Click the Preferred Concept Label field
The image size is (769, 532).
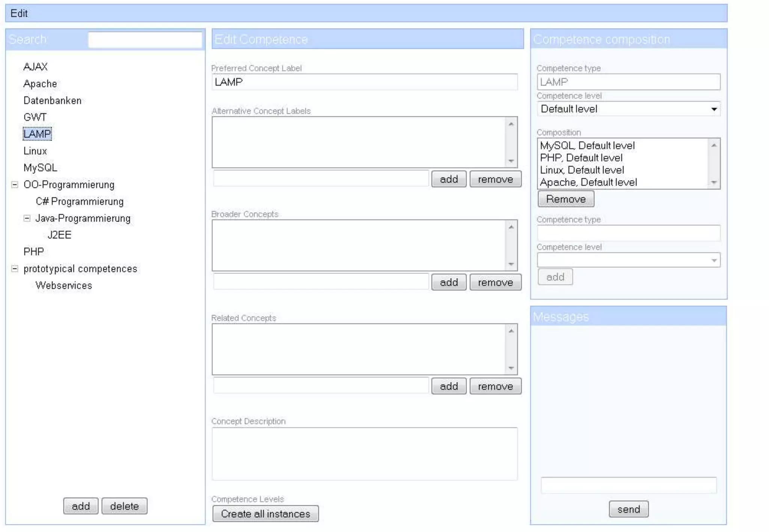tap(364, 82)
